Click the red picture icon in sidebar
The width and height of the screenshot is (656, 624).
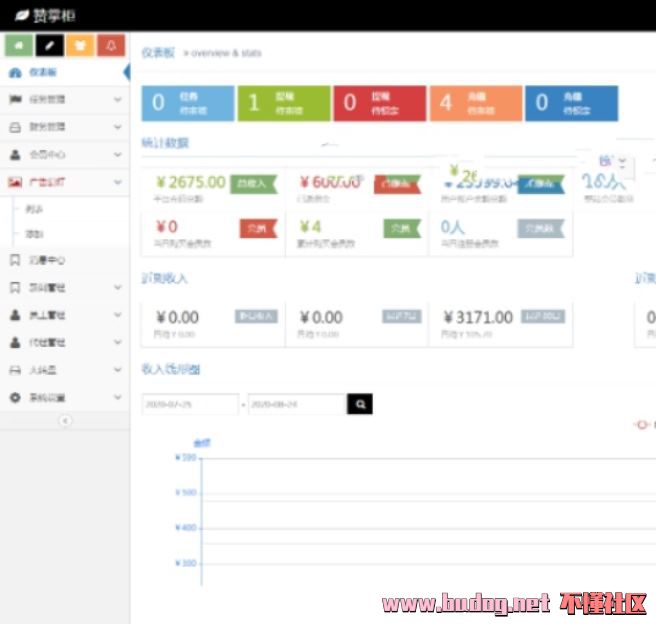point(15,182)
